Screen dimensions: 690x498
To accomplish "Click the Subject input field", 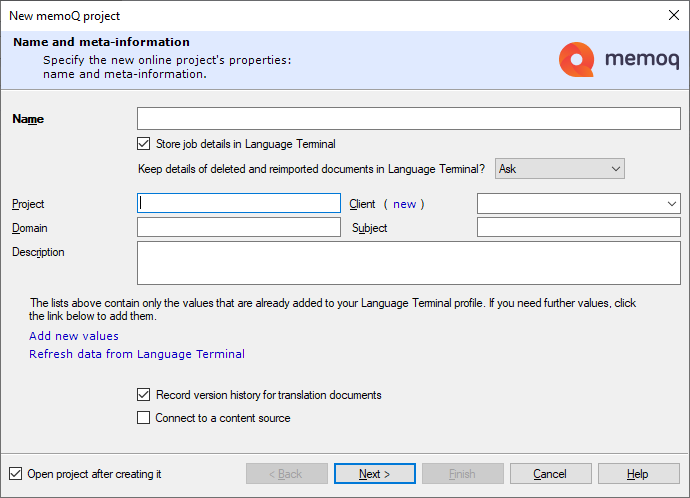I will [579, 227].
